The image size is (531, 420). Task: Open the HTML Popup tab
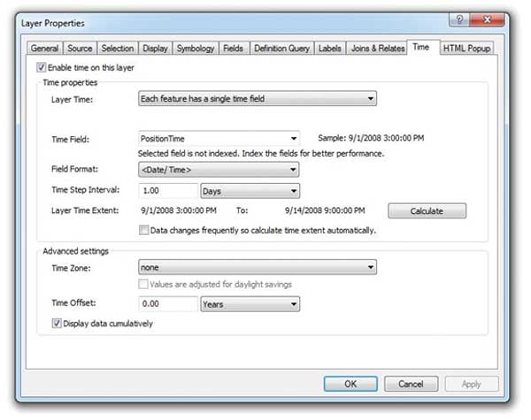(466, 49)
